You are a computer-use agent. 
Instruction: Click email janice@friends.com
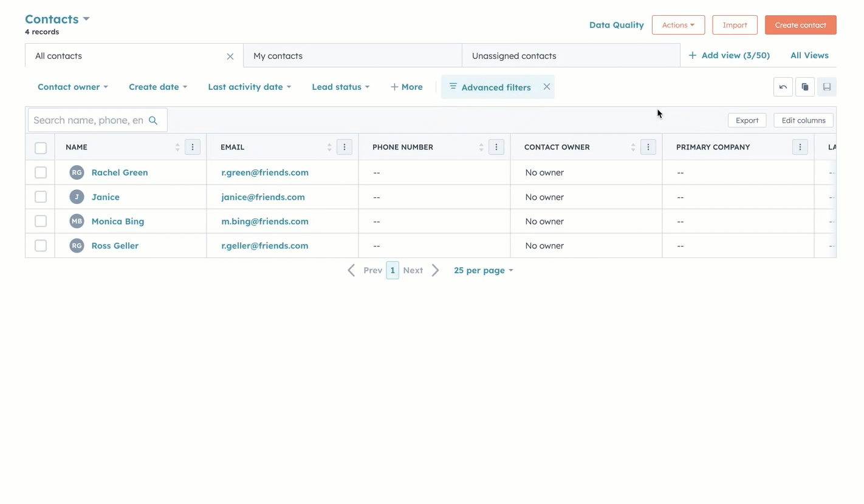[263, 197]
